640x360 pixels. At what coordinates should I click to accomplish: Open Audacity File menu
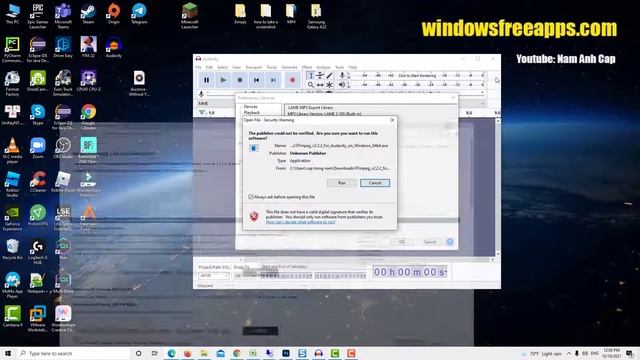tap(198, 67)
